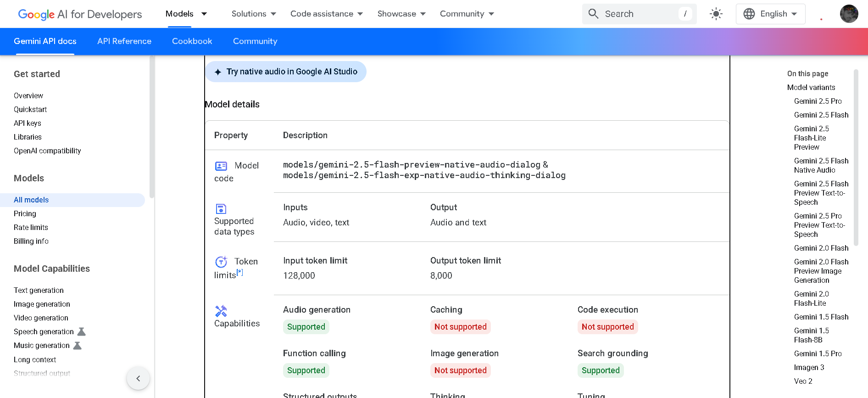Jump to Veo 2 in page outline
This screenshot has width=868, height=398.
point(803,381)
